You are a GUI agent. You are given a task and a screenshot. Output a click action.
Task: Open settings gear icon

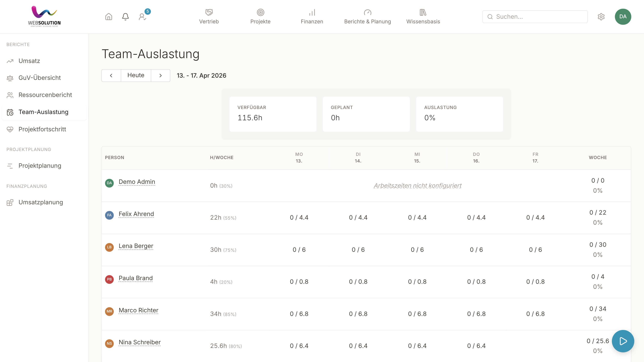tap(601, 17)
